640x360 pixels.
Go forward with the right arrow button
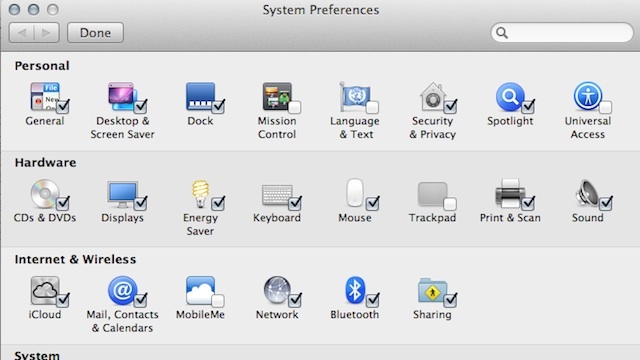[x=47, y=33]
